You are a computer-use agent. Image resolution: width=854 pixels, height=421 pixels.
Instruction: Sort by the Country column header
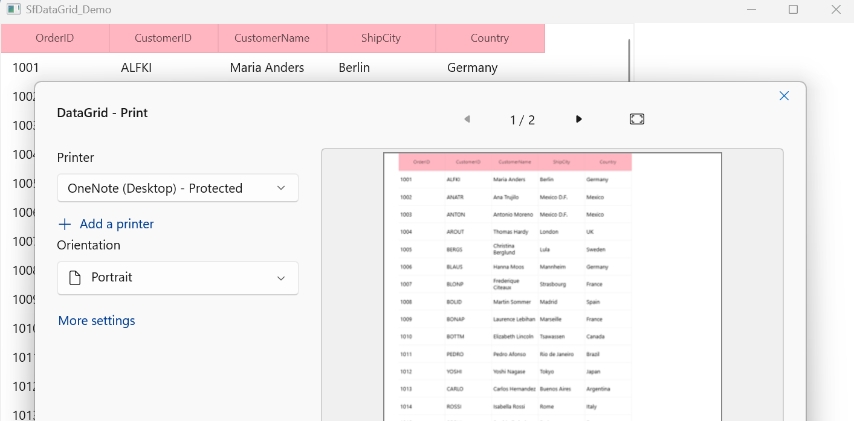pyautogui.click(x=490, y=38)
